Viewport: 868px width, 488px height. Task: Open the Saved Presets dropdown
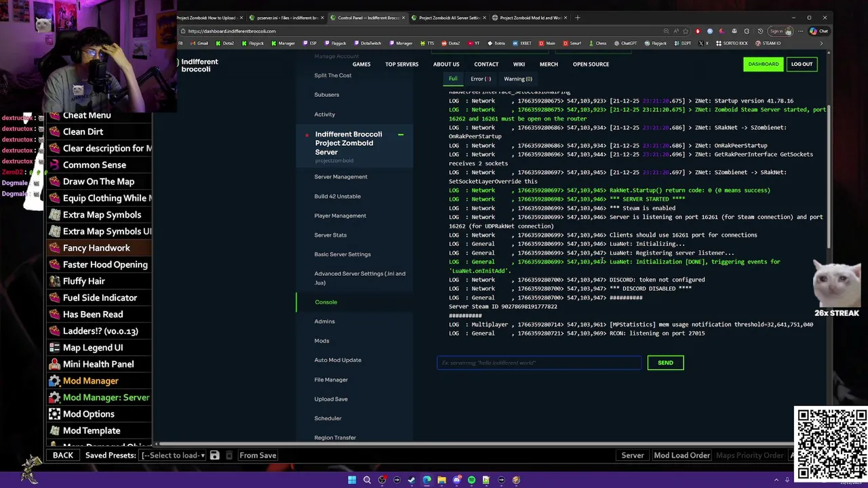pos(173,455)
